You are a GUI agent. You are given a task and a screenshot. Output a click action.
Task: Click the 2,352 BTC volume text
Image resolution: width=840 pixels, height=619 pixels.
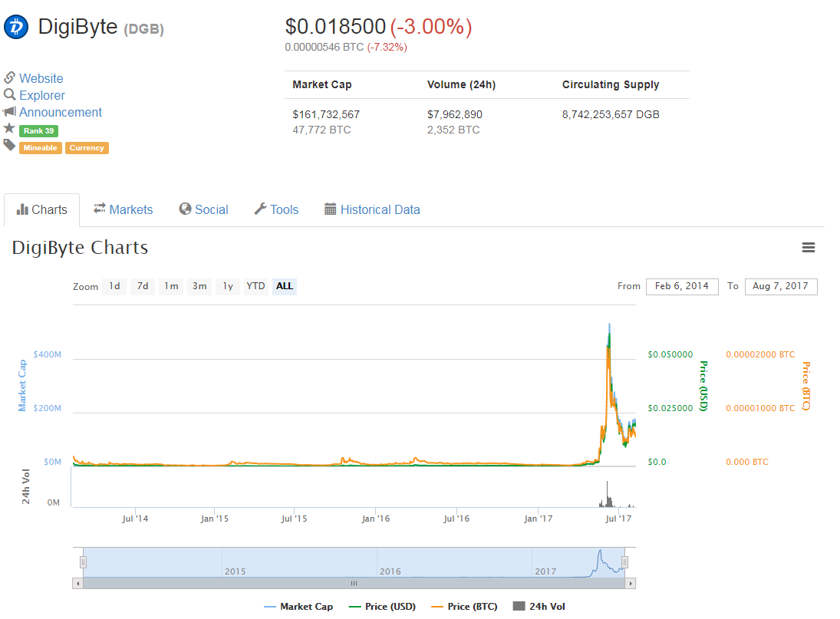coord(453,130)
